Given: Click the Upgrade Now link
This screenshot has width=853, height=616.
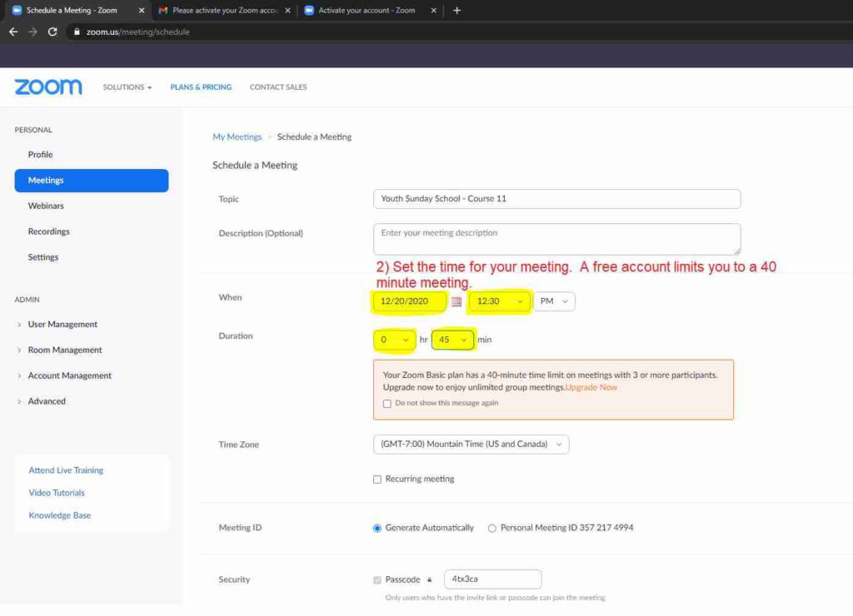Looking at the screenshot, I should [591, 388].
